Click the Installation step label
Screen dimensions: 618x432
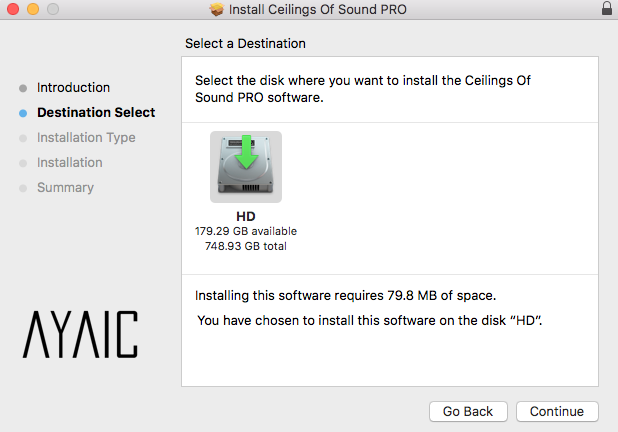(x=70, y=163)
